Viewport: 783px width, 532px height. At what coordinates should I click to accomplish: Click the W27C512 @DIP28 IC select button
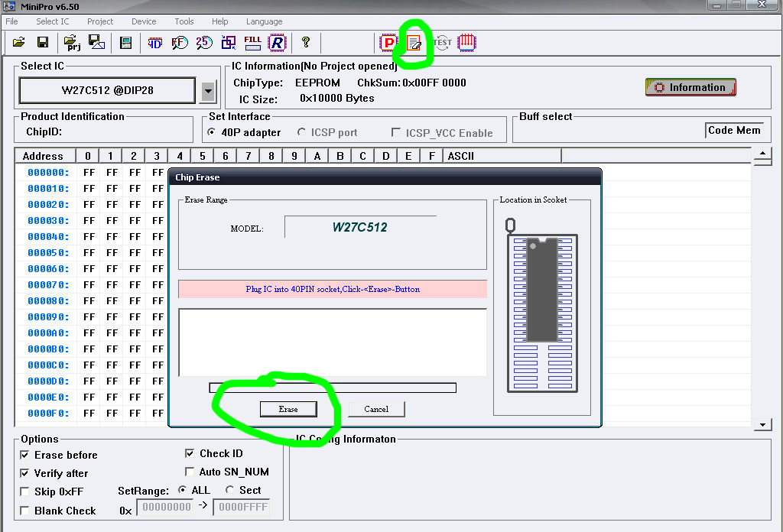click(107, 90)
